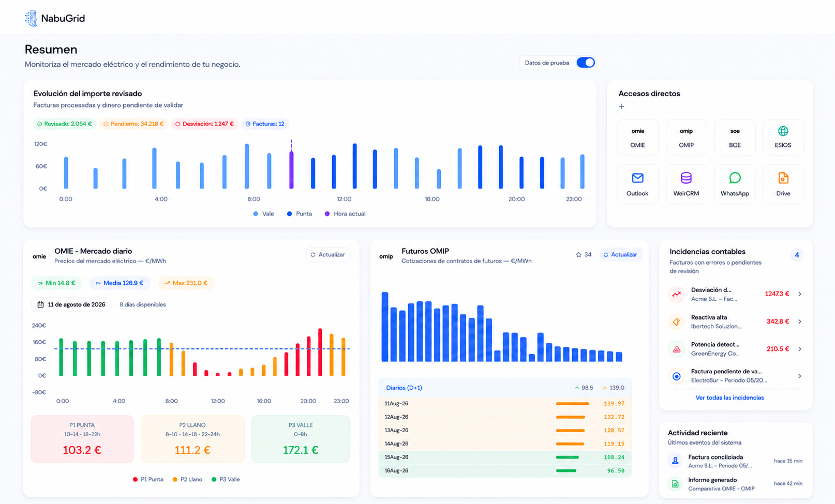
Task: Click the Min 14.8 € chip
Action: (x=56, y=283)
